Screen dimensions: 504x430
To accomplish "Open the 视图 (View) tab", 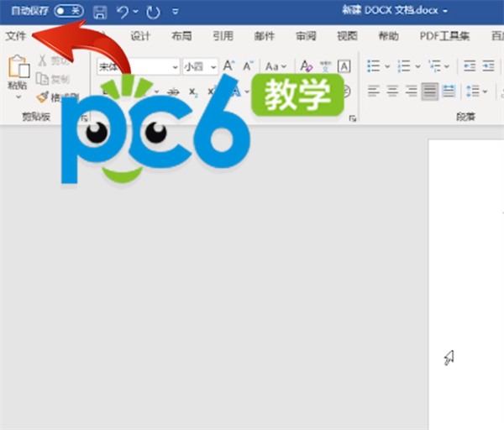I will [347, 35].
